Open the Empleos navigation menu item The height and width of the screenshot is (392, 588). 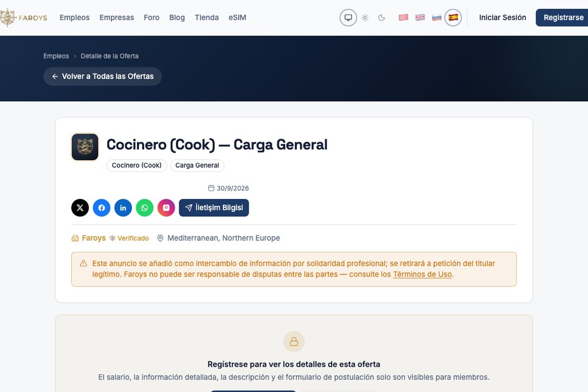[74, 18]
